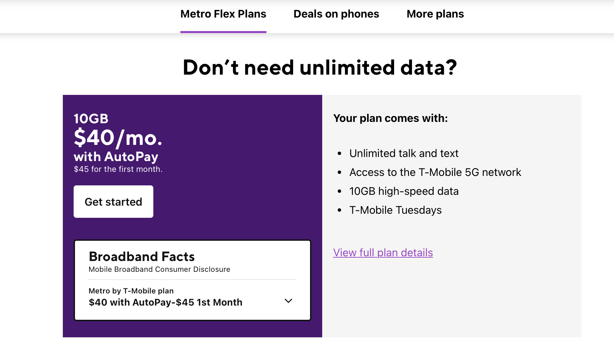
Task: Select the 10GB plan label
Action: 91,119
